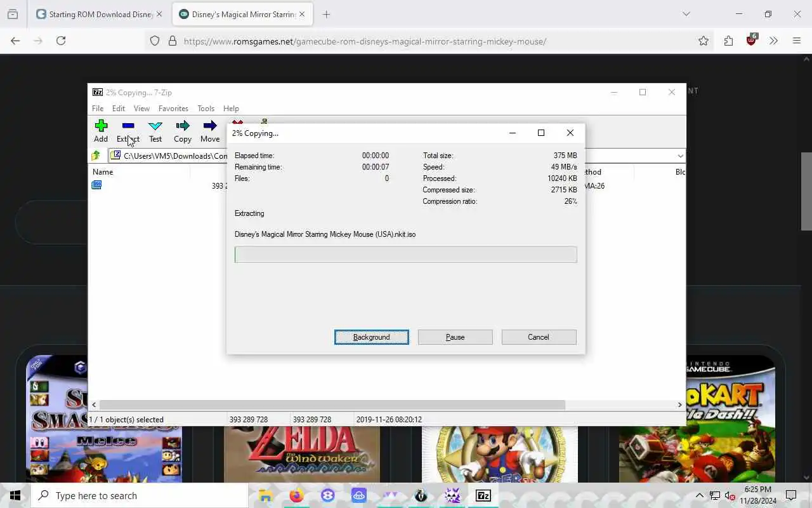Image resolution: width=812 pixels, height=508 pixels.
Task: Close Disney's Magical Mirror browser tab
Action: click(x=302, y=14)
